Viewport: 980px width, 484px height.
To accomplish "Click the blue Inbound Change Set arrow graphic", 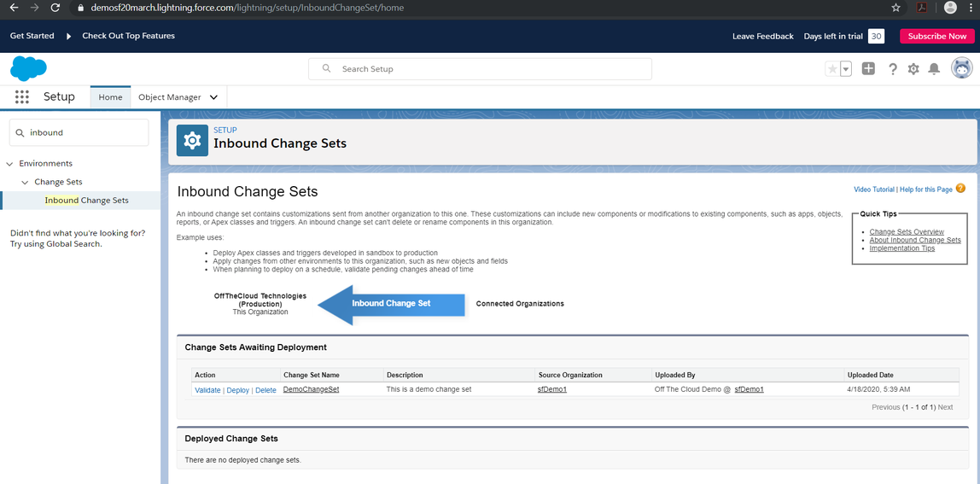I will 391,305.
